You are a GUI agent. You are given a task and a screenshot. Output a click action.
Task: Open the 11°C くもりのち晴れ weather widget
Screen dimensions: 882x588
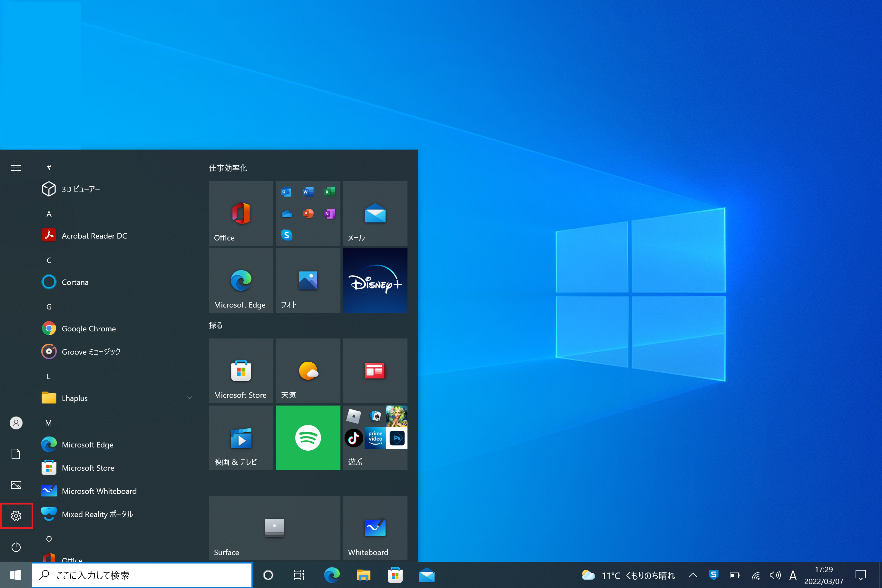[x=629, y=575]
